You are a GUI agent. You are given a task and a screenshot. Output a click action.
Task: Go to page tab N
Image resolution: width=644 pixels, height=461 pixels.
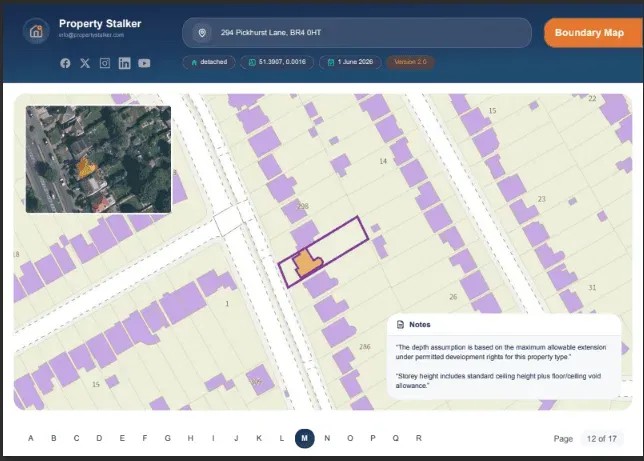327,438
